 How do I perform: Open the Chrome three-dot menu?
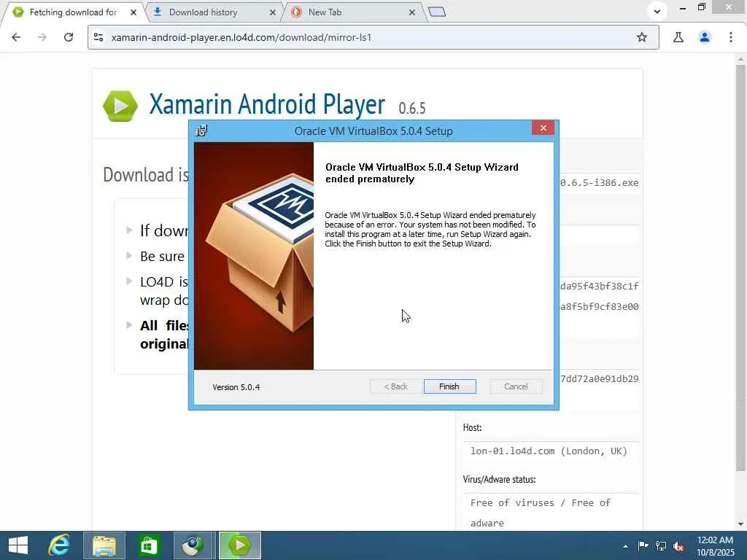click(731, 37)
